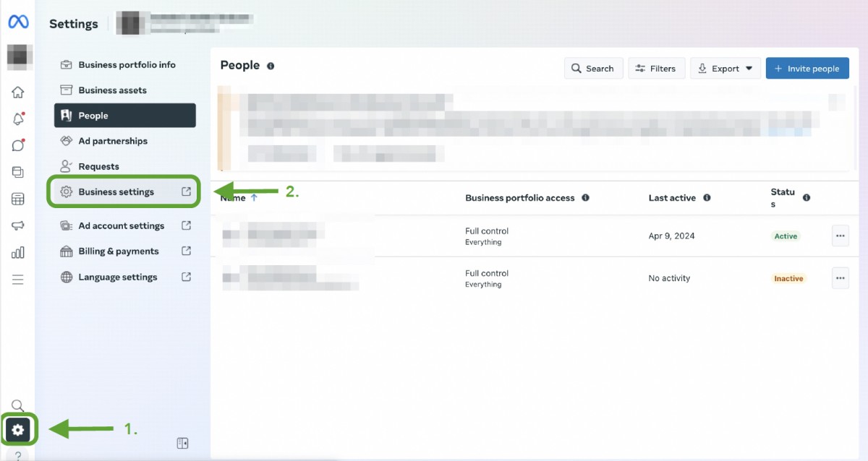Viewport: 868px width, 461px height.
Task: Click the help question mark icon
Action: tap(18, 454)
